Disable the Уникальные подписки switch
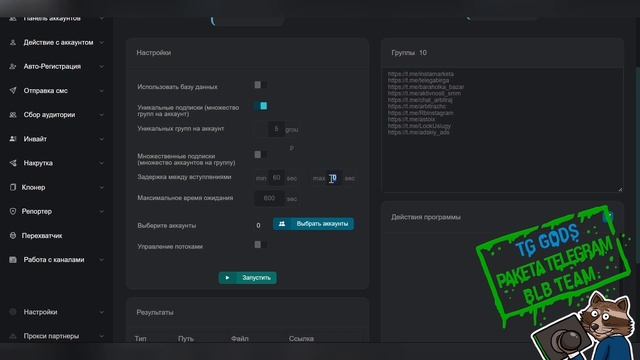Image resolution: width=640 pixels, height=360 pixels. click(x=260, y=106)
